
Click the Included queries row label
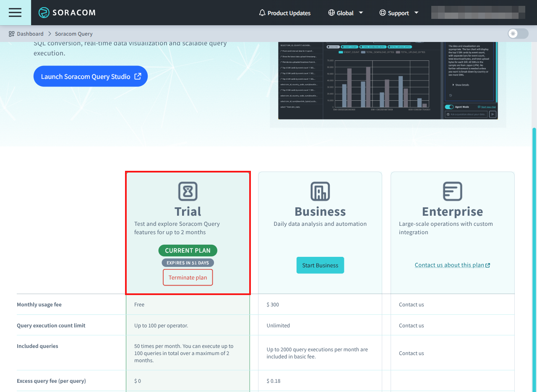pyautogui.click(x=37, y=346)
